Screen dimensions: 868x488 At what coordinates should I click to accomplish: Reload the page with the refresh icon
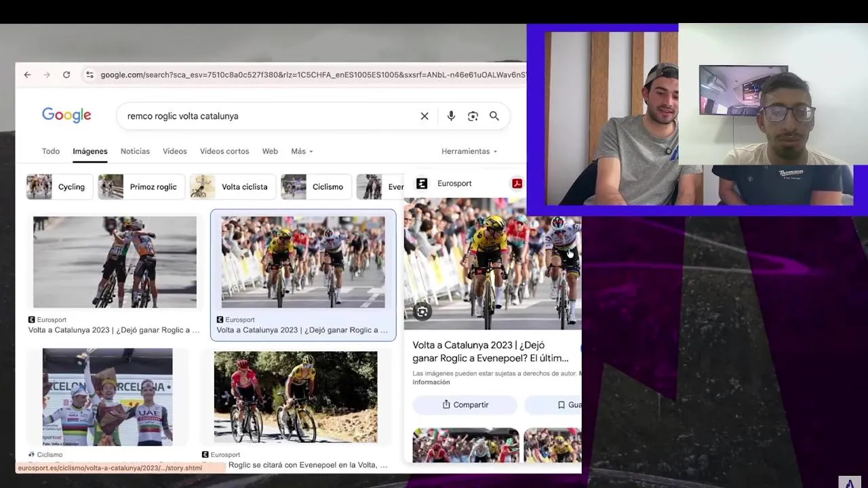tap(66, 75)
